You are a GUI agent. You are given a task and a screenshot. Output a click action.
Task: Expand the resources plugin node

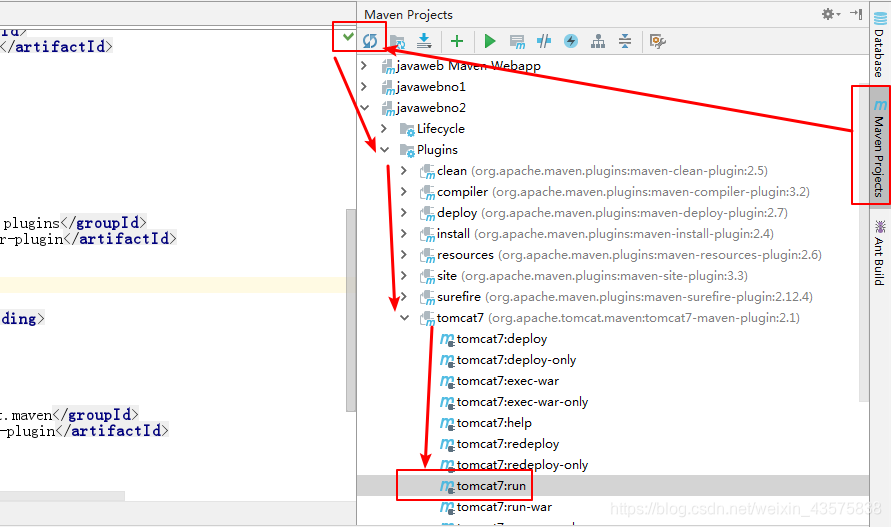tap(404, 255)
